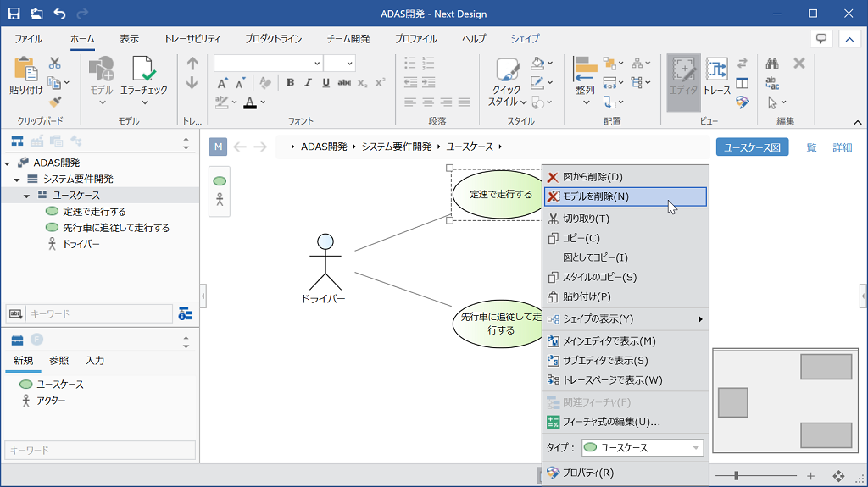Toggle Underline formatting icon
The image size is (868, 487).
click(326, 82)
